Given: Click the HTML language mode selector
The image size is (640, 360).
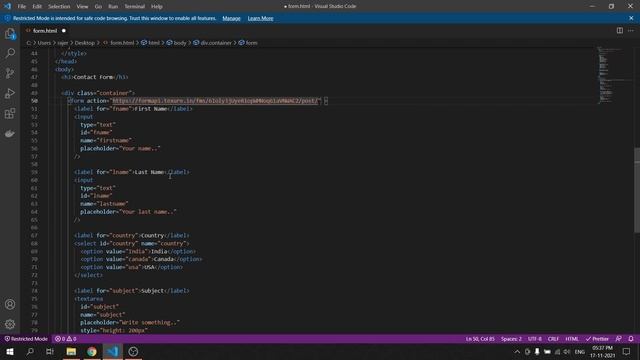Looking at the screenshot, I should click(x=572, y=339).
